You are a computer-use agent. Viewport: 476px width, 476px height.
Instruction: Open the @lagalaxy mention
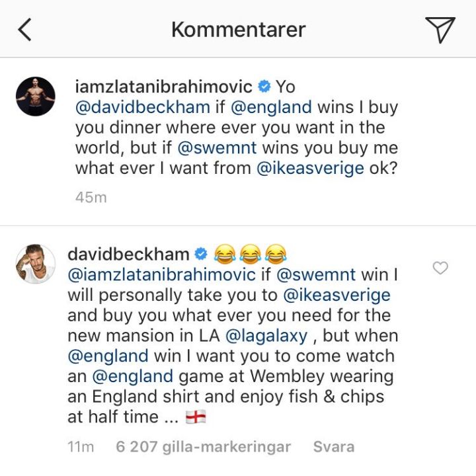click(x=266, y=336)
